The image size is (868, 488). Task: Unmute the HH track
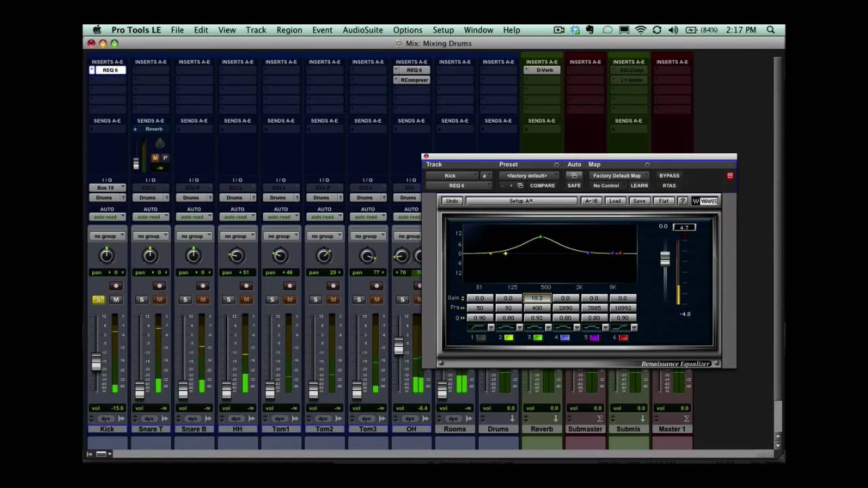[x=246, y=300]
